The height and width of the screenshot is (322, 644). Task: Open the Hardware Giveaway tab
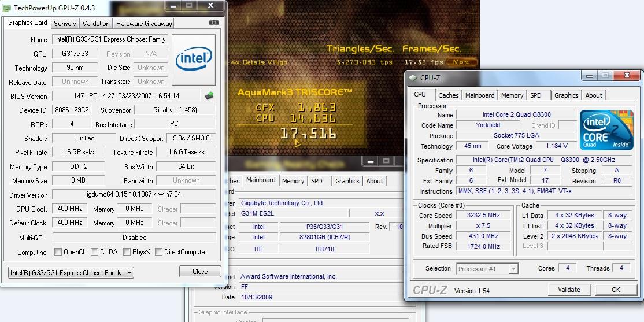(144, 23)
